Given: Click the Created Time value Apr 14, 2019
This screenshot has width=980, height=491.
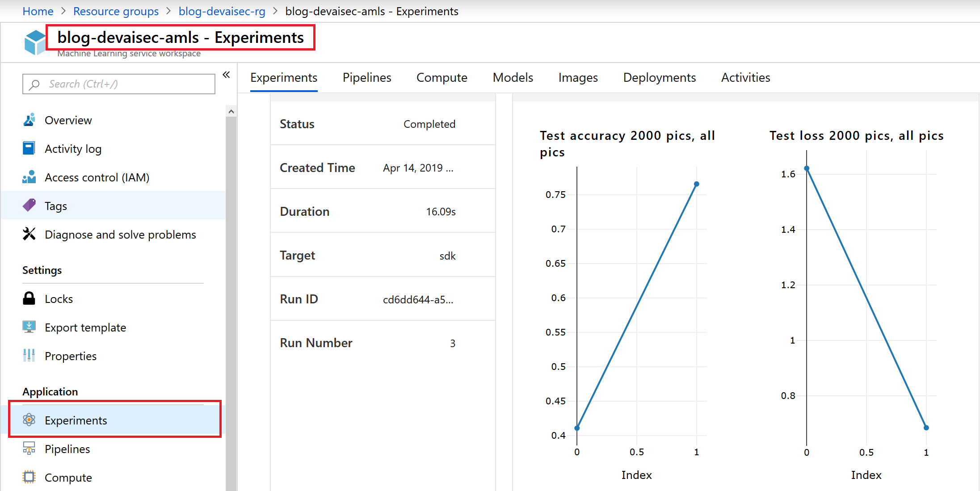Looking at the screenshot, I should tap(418, 168).
